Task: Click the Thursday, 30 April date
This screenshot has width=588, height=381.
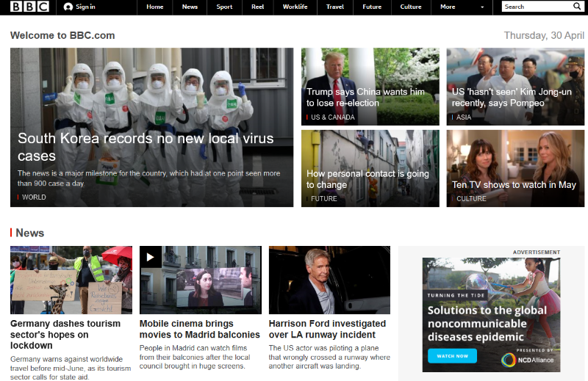Action: [544, 35]
